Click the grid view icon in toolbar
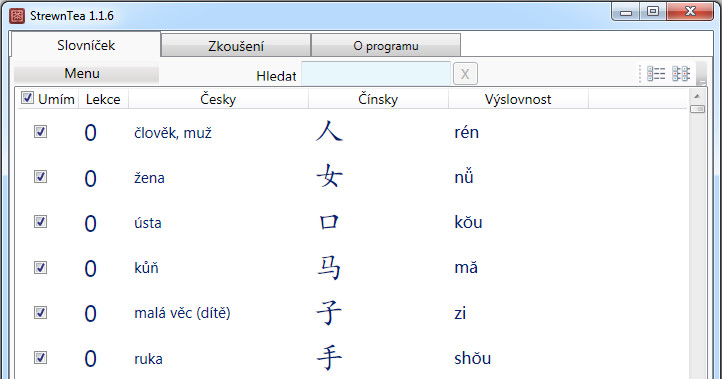The image size is (722, 379). pyautogui.click(x=681, y=74)
